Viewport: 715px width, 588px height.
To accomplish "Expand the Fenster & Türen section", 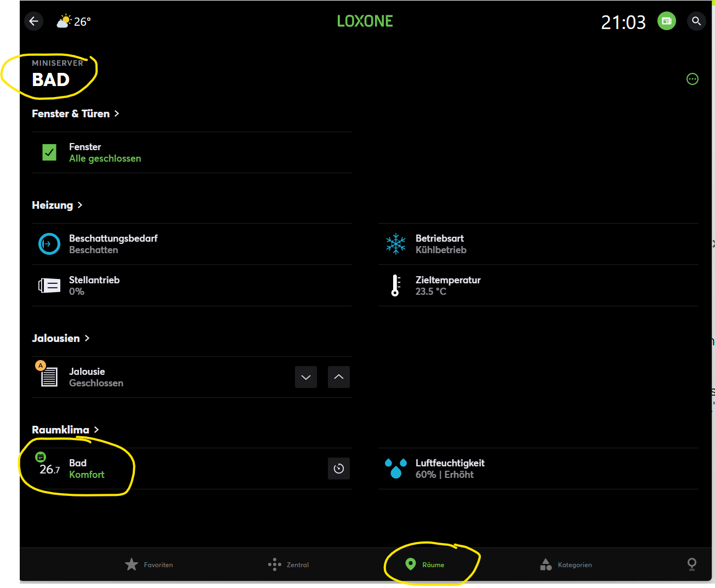I will click(x=75, y=113).
